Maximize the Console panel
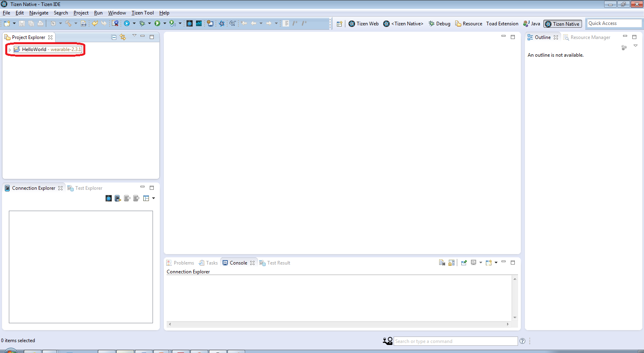This screenshot has width=644, height=353. [x=513, y=263]
